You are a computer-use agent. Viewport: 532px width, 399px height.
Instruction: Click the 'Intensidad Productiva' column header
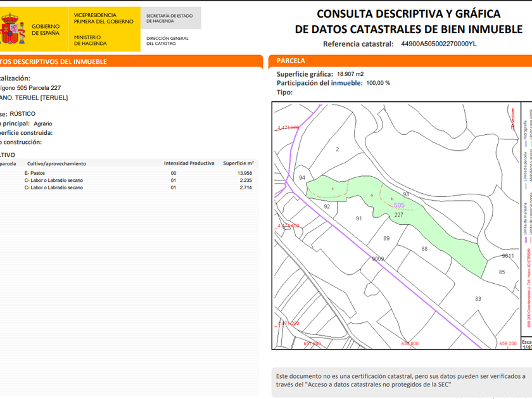189,163
